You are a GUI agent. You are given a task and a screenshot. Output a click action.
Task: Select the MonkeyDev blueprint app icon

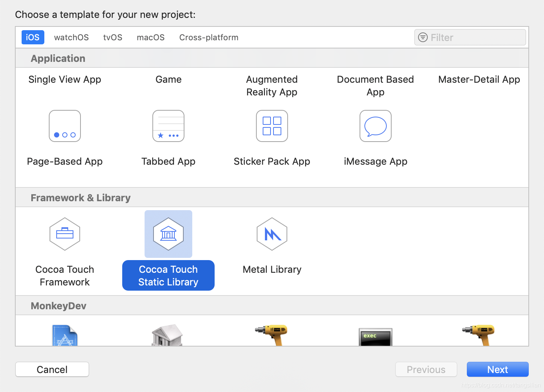pos(65,335)
